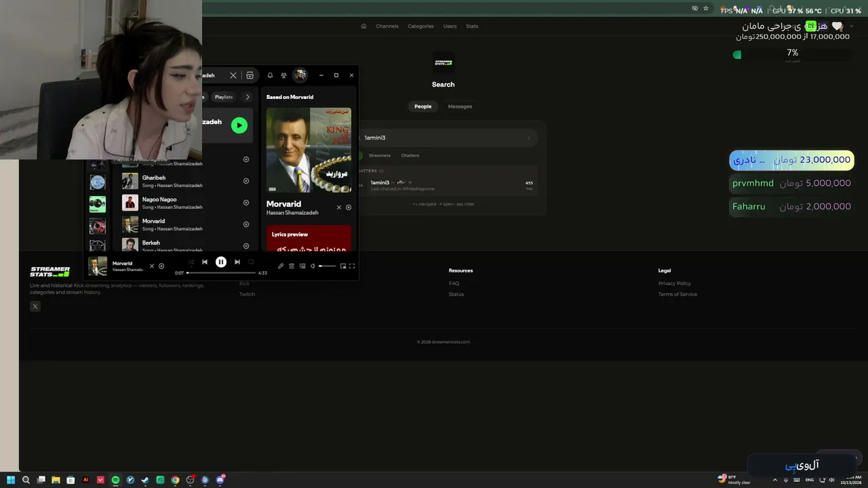Open the Privacy Policy link
Screen dimensions: 868x488
pos(675,283)
